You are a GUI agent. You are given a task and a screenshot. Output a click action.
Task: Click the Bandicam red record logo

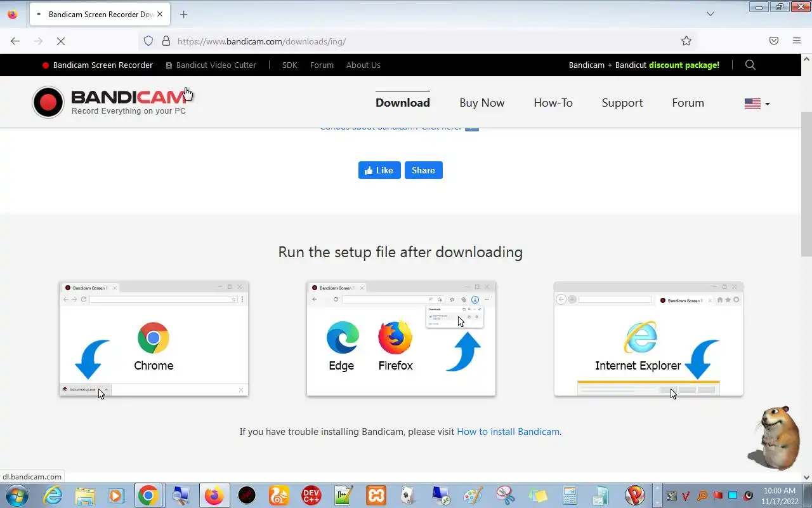pyautogui.click(x=48, y=103)
